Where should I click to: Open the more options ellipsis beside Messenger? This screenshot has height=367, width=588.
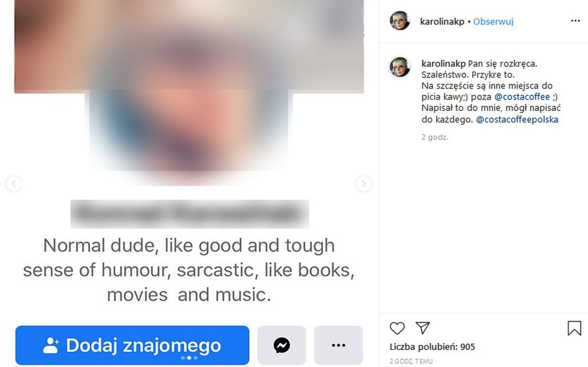tap(338, 345)
